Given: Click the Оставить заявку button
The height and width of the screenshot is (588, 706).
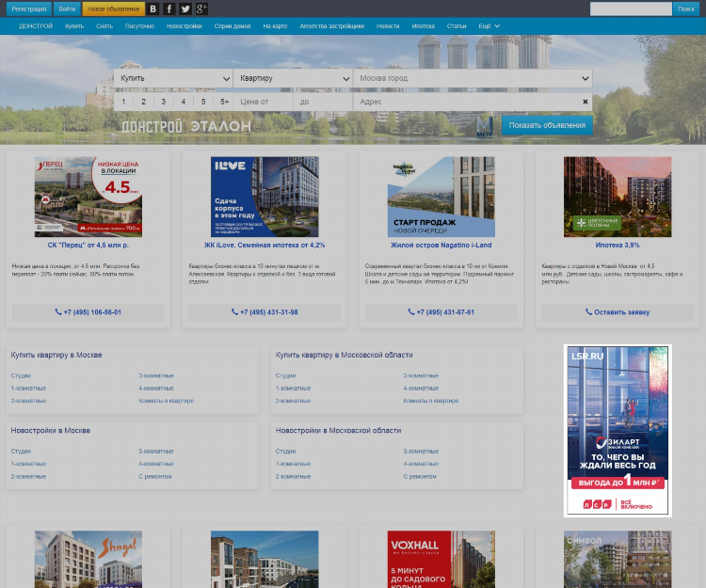Looking at the screenshot, I should click(x=618, y=312).
